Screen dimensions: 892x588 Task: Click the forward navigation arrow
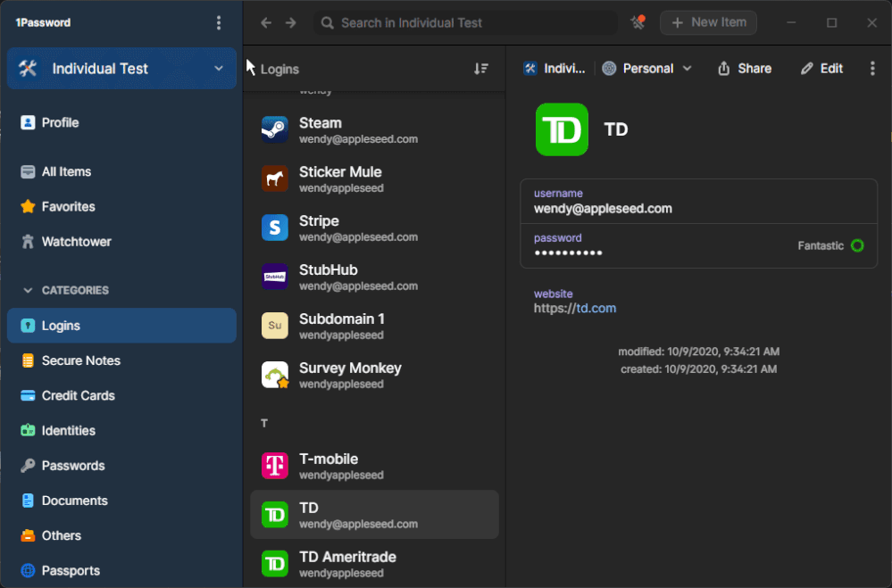point(291,23)
